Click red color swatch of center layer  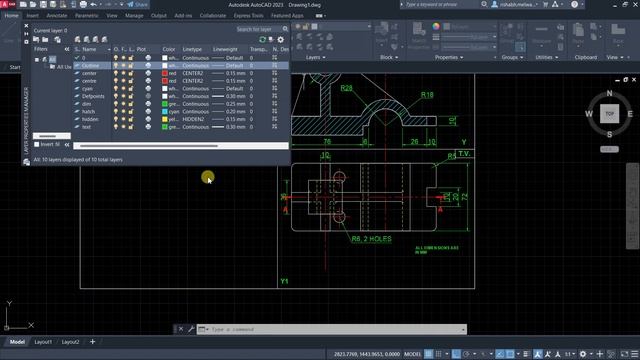(165, 73)
